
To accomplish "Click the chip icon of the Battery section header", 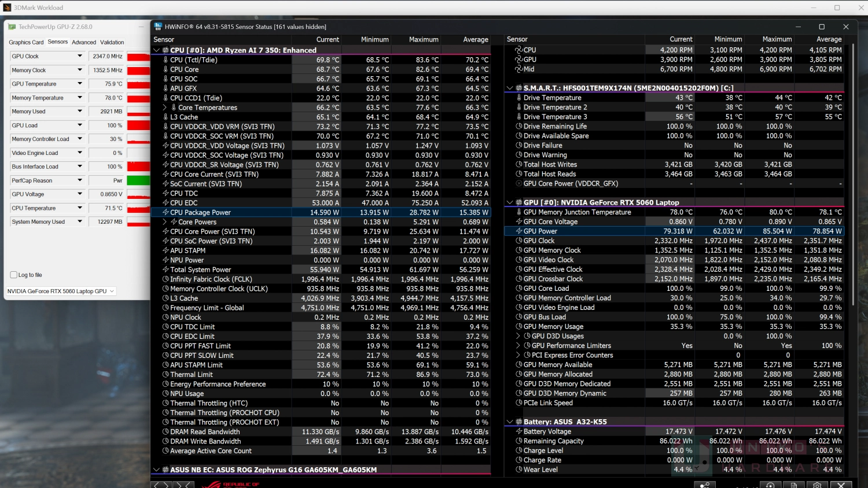I will click(x=519, y=422).
